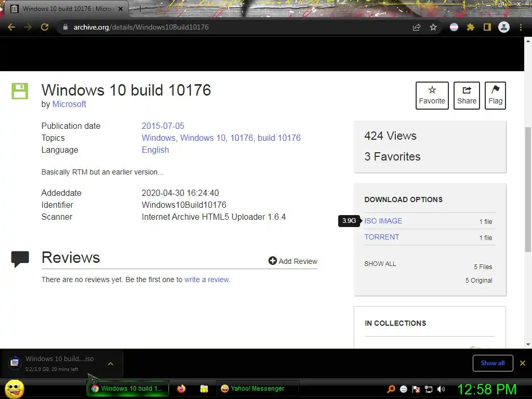
Task: Open the 10176 topic link
Action: coord(242,138)
